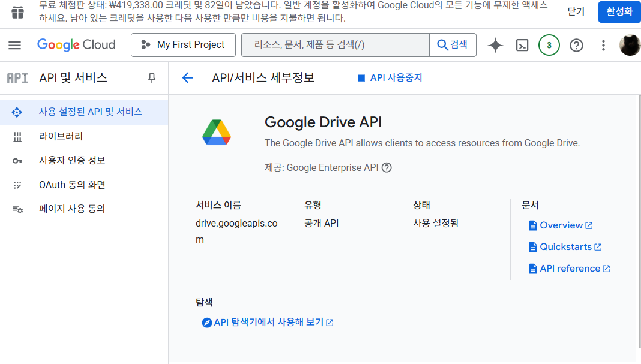Pin the API 및 서비스 sidebar

pos(152,77)
